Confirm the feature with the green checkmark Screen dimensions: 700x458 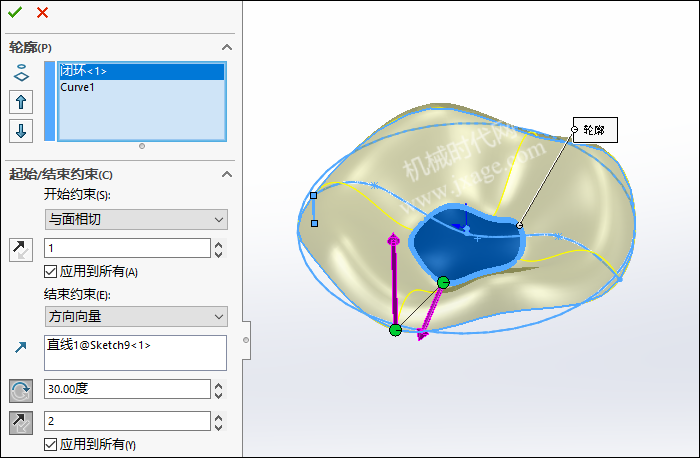click(x=15, y=12)
